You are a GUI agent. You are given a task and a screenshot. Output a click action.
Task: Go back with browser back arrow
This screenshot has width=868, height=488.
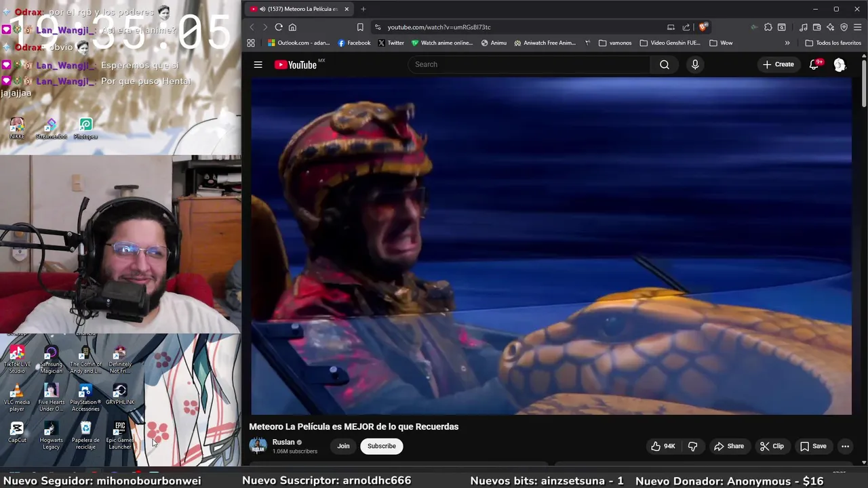coord(252,27)
